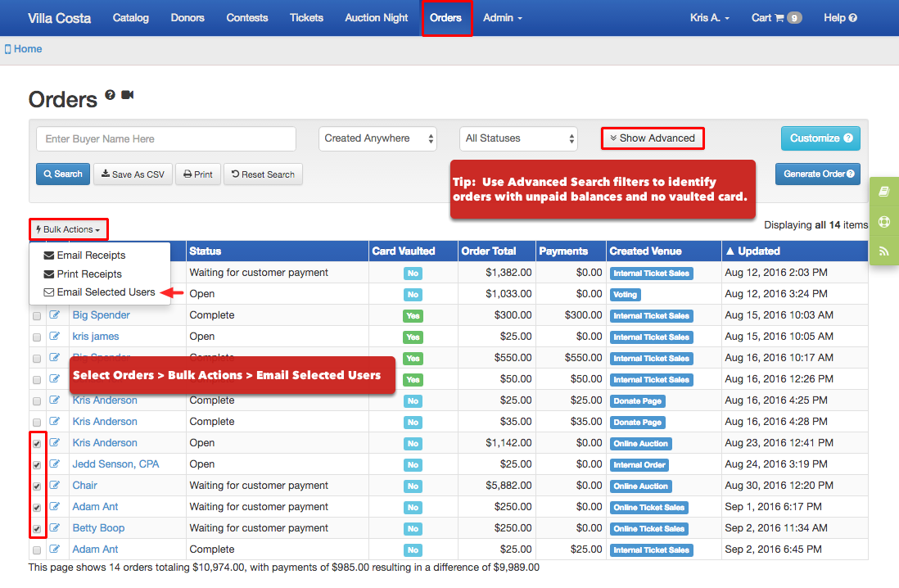Open the Admin dropdown menu
Screen dimensions: 899x588
click(502, 18)
